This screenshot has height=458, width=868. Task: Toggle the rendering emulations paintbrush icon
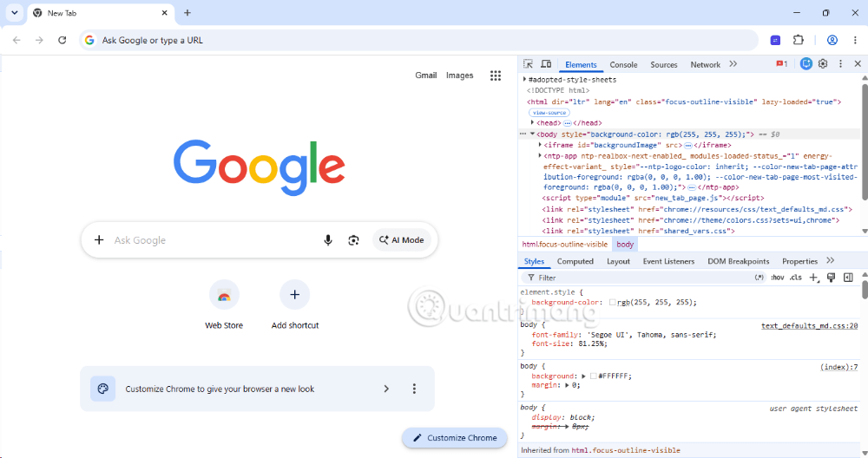click(x=831, y=278)
